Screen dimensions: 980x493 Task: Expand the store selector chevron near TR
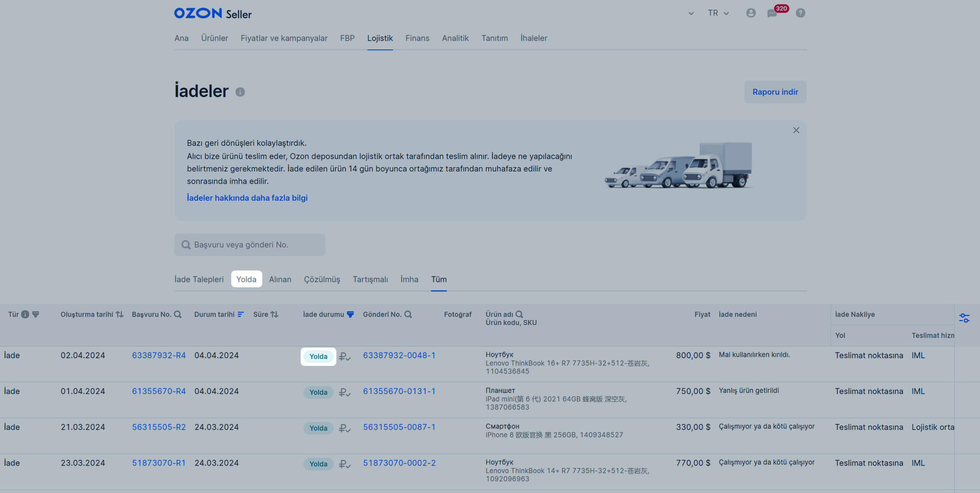(x=691, y=13)
